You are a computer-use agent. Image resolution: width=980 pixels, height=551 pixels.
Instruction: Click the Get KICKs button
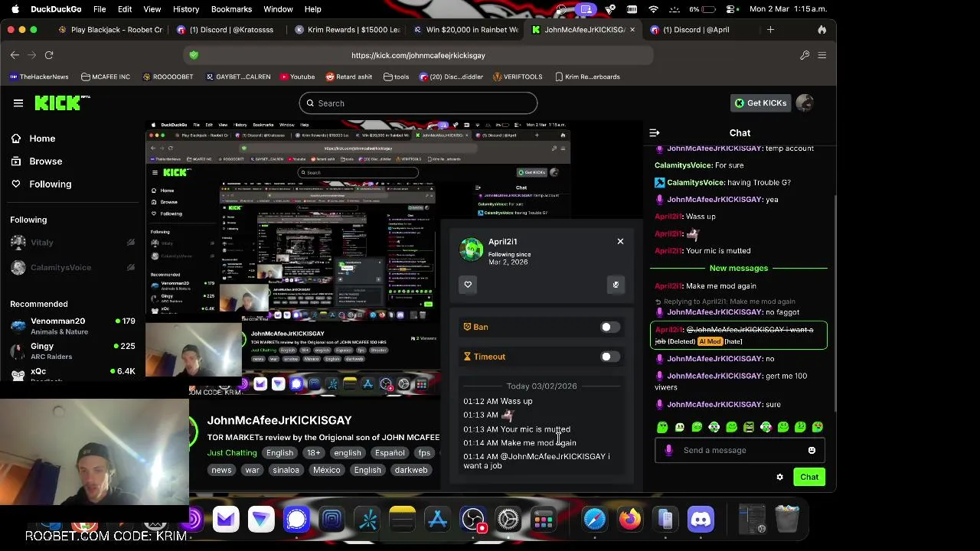[761, 103]
